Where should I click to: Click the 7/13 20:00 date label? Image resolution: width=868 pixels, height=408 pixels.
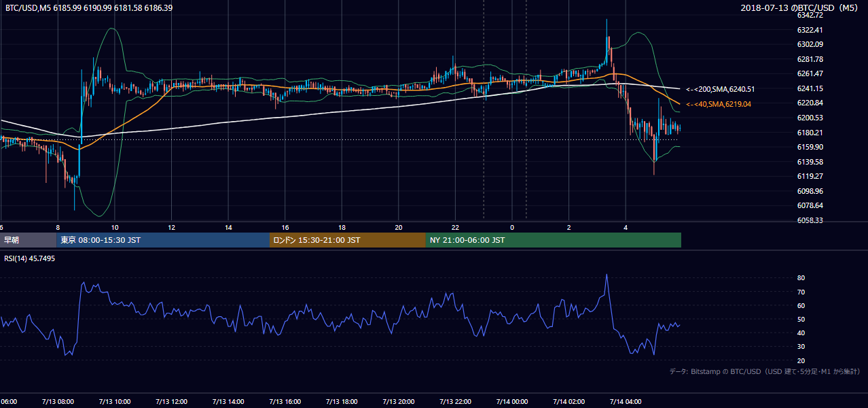click(x=399, y=402)
